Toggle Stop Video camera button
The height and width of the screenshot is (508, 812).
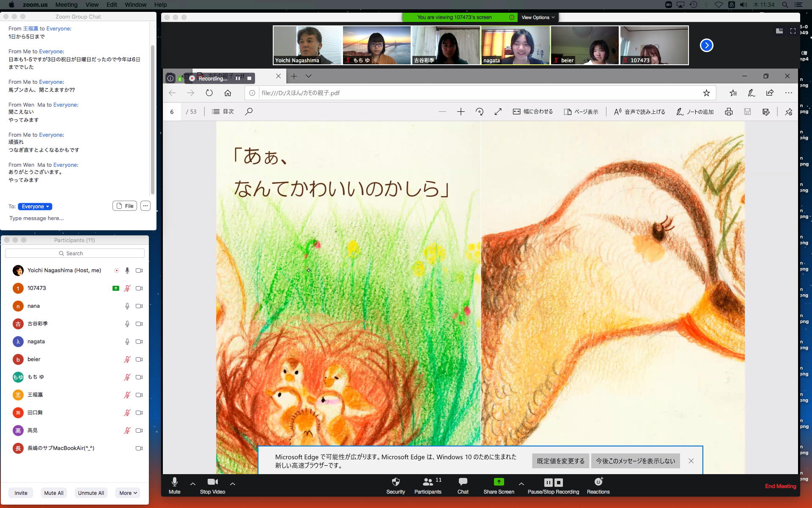[212, 482]
